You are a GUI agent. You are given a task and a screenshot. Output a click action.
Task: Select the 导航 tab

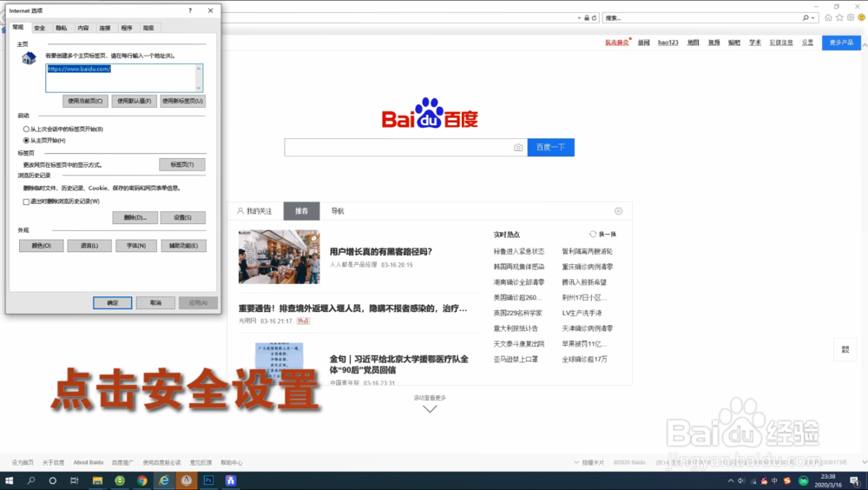338,211
